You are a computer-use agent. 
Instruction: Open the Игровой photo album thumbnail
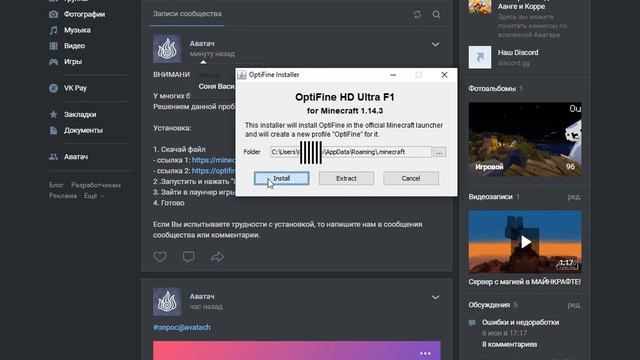click(525, 139)
